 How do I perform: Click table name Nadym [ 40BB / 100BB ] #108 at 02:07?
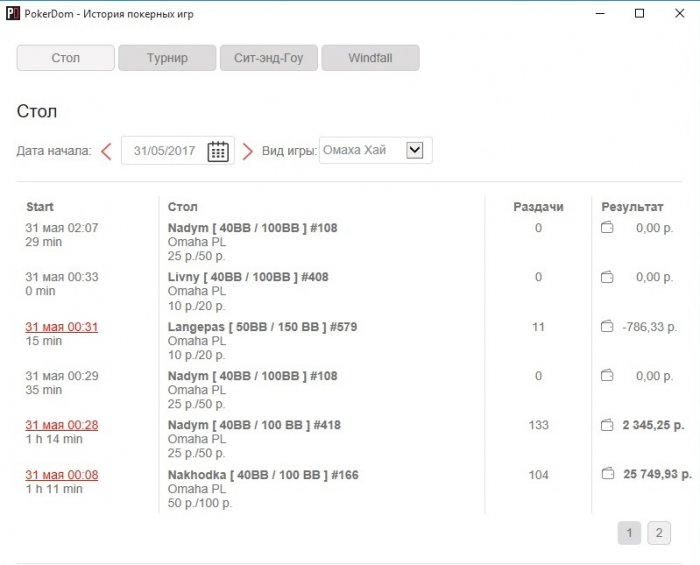(253, 228)
